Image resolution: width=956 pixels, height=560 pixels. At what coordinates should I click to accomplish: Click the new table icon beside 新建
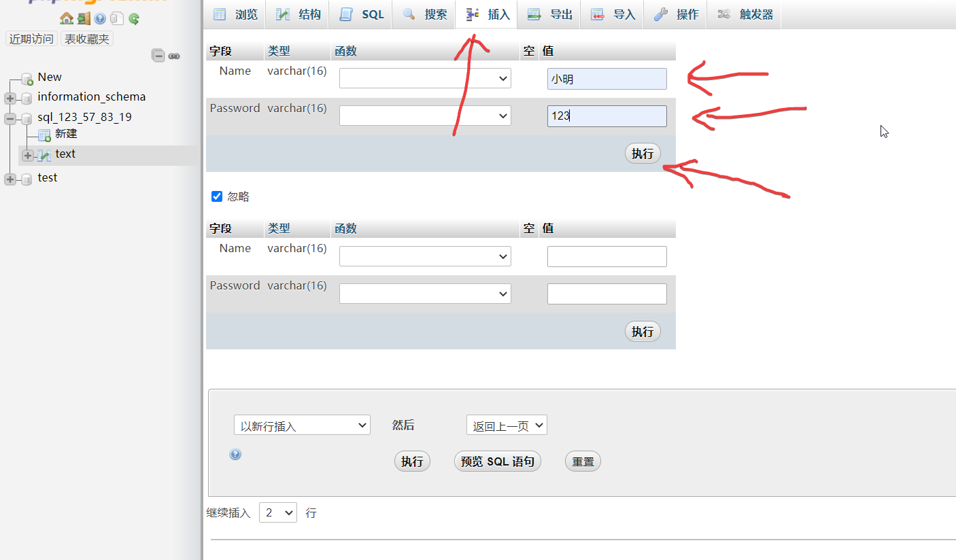pyautogui.click(x=44, y=135)
